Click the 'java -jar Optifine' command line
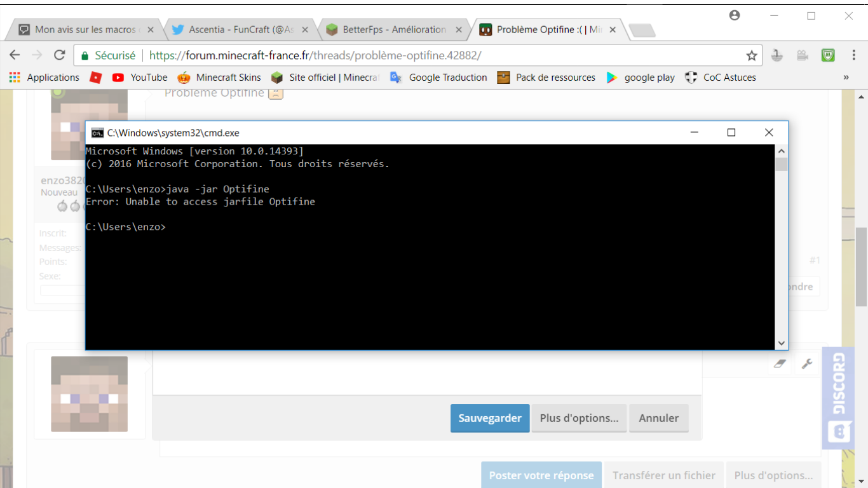This screenshot has height=488, width=868. tap(177, 189)
